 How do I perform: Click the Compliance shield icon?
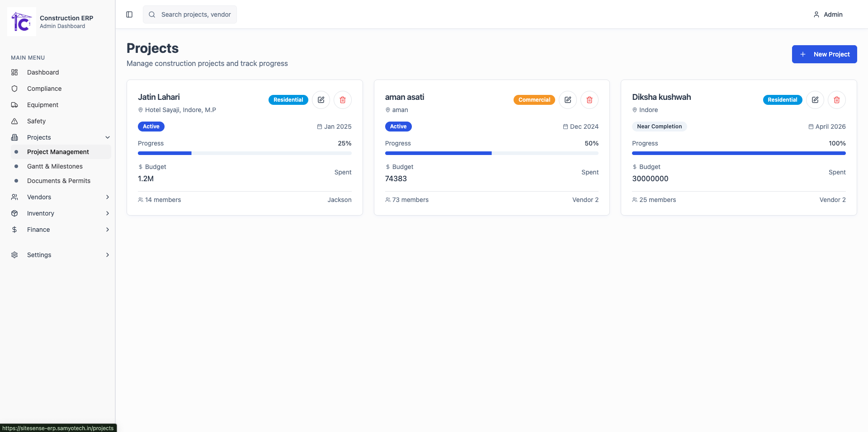tap(14, 89)
